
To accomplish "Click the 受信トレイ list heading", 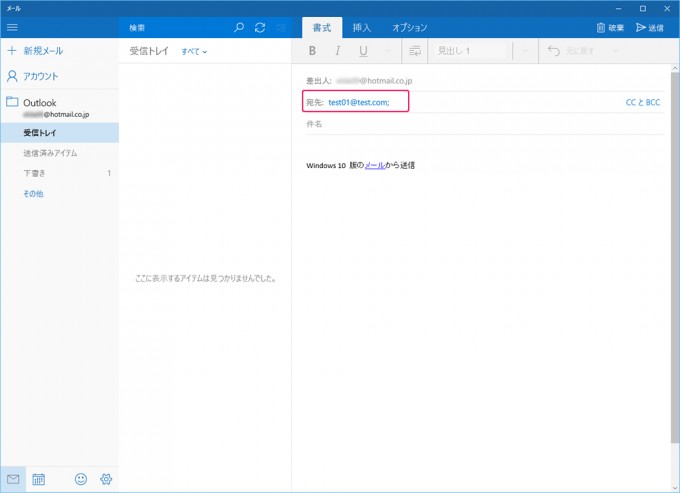I will point(149,51).
